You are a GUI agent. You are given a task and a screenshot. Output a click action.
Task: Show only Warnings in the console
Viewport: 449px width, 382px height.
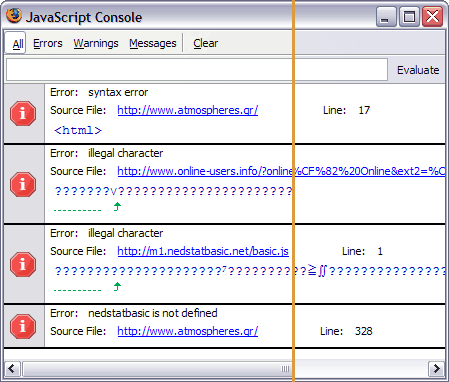pos(96,43)
